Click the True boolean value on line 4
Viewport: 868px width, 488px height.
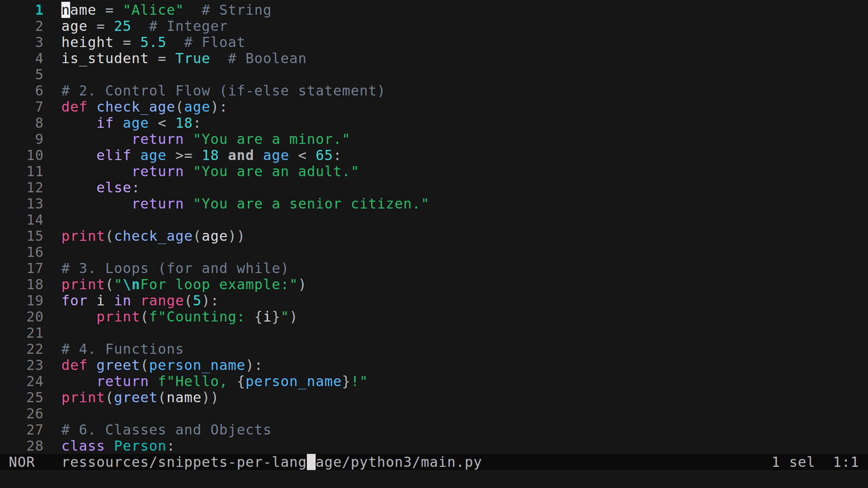coord(192,58)
